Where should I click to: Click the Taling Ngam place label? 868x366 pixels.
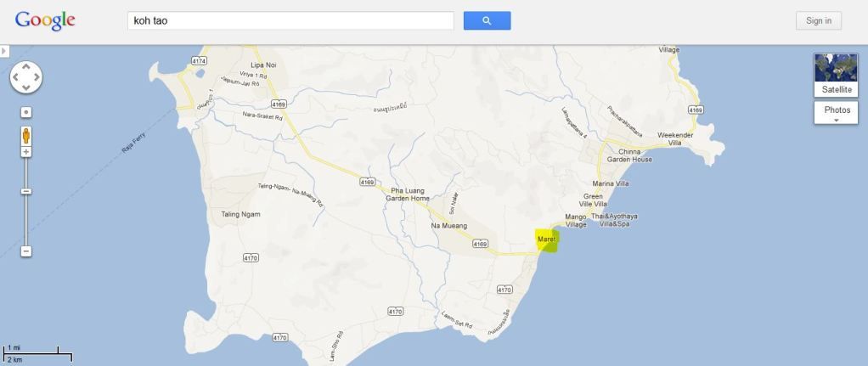(241, 214)
